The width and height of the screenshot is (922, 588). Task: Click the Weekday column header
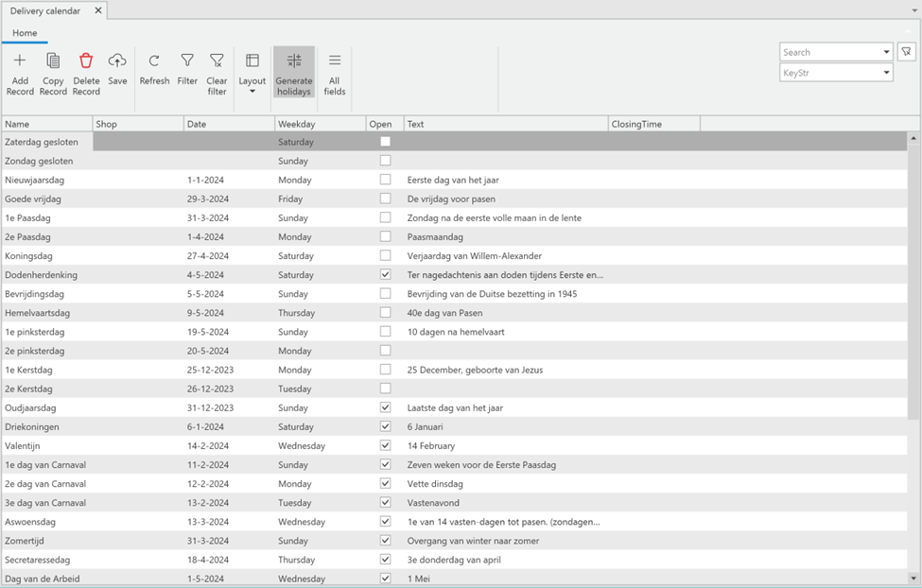320,124
